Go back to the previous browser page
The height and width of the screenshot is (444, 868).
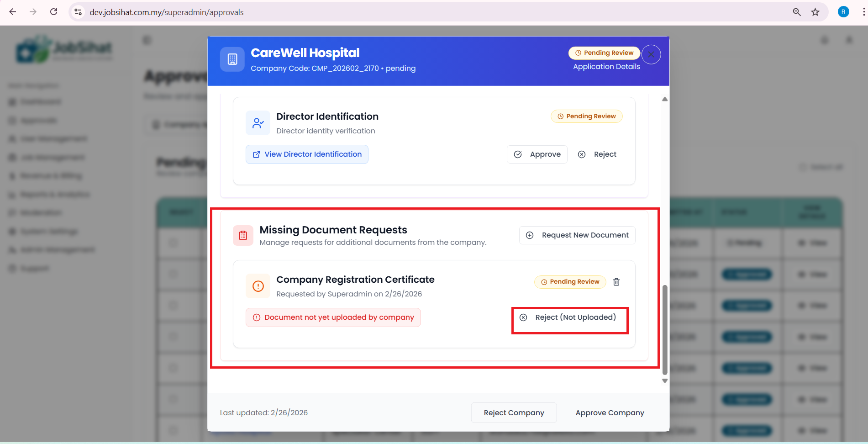(x=13, y=12)
